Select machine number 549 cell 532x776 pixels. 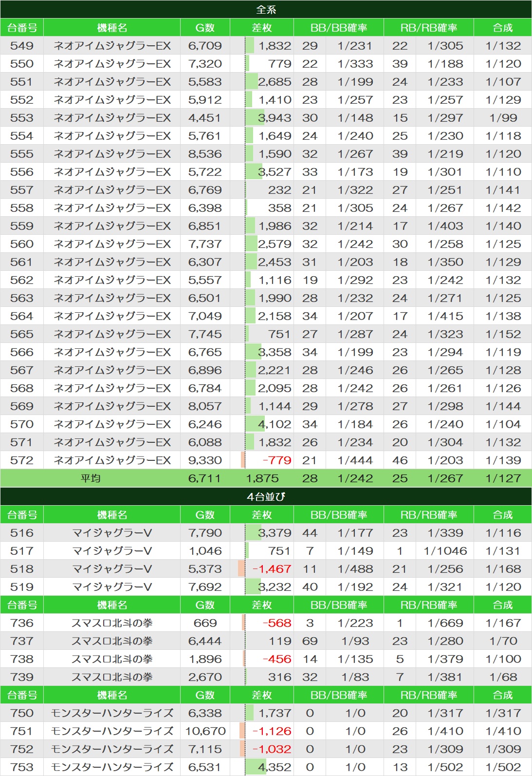coord(22,46)
